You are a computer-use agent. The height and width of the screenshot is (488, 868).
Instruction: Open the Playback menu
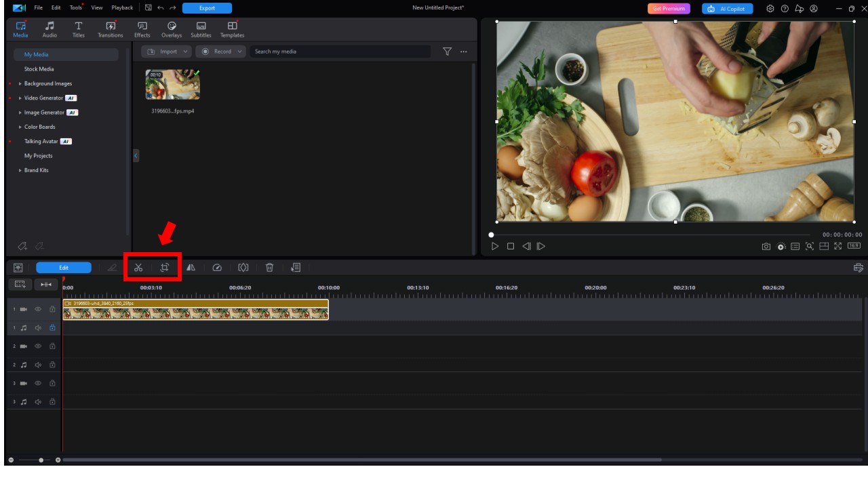122,8
